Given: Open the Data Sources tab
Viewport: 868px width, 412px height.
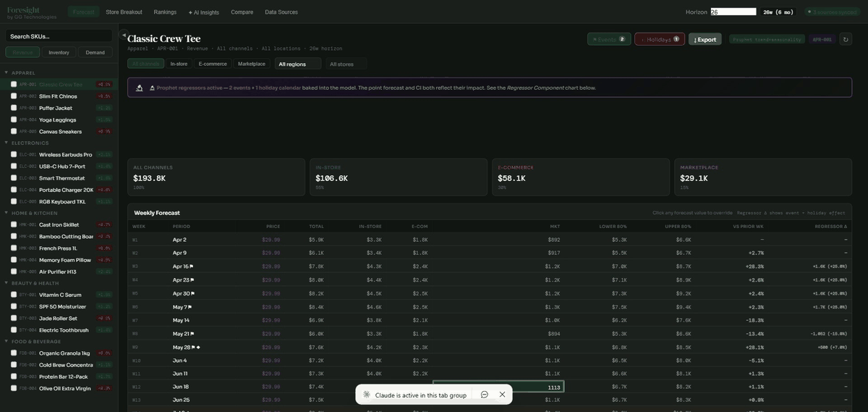Looking at the screenshot, I should [281, 12].
